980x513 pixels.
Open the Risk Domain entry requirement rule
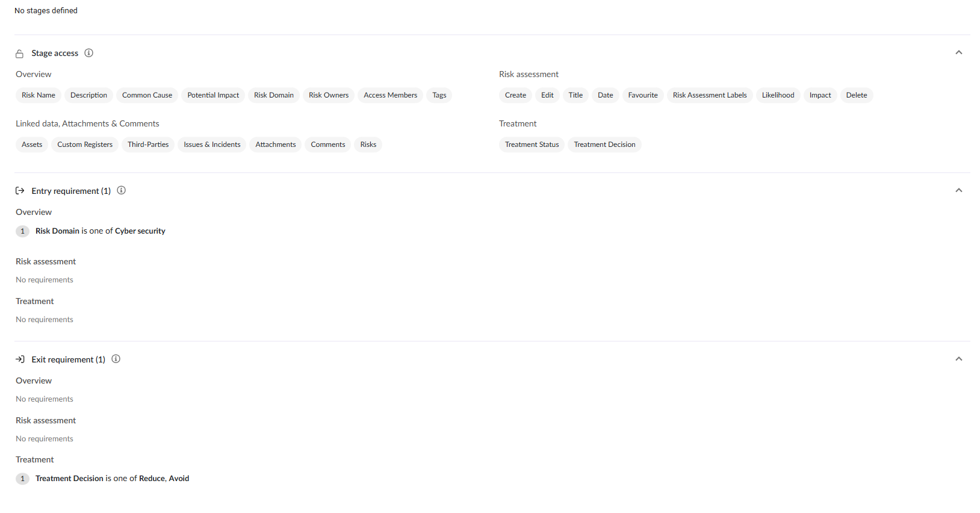(100, 231)
